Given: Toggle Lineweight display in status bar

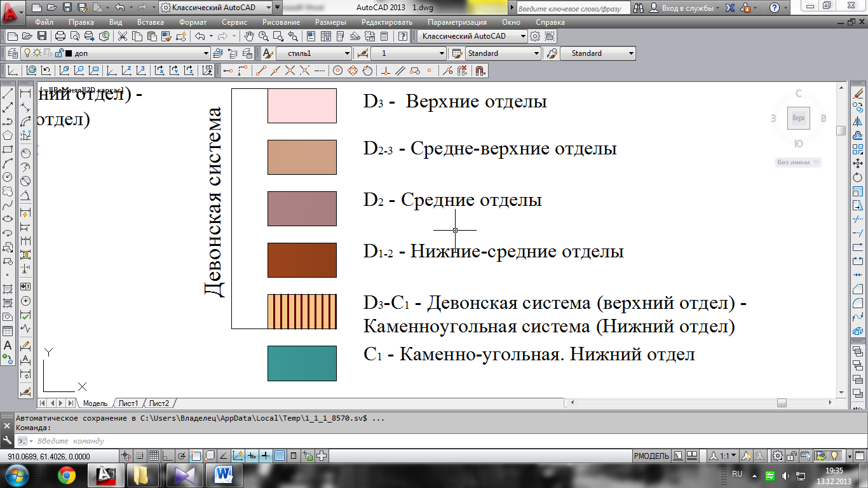Looking at the screenshot, I should pyautogui.click(x=266, y=456).
